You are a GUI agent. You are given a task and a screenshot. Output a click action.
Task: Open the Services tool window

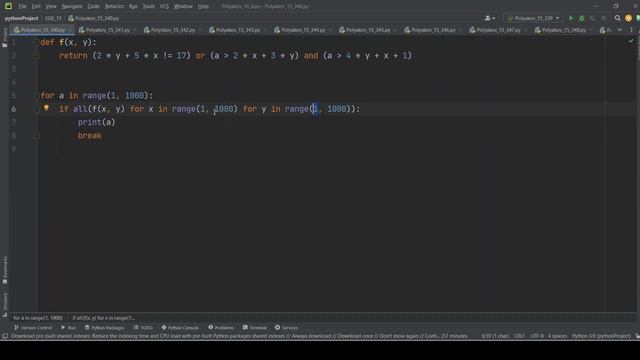(x=286, y=328)
